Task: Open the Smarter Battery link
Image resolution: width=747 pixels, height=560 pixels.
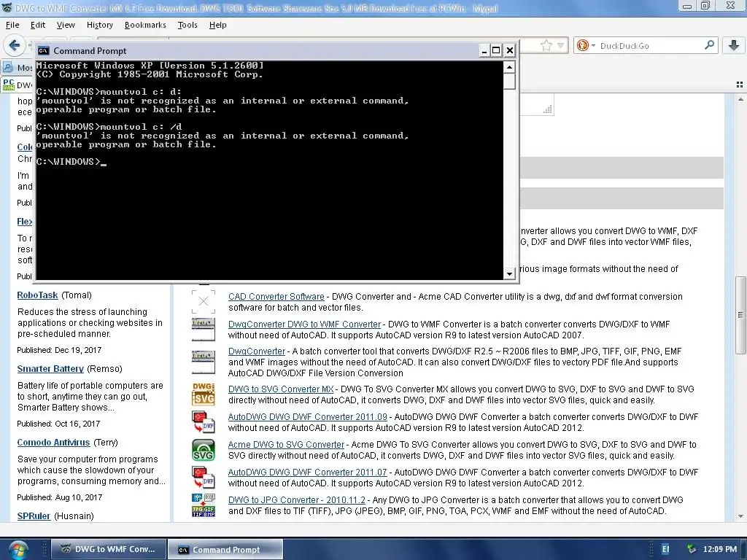Action: tap(50, 368)
